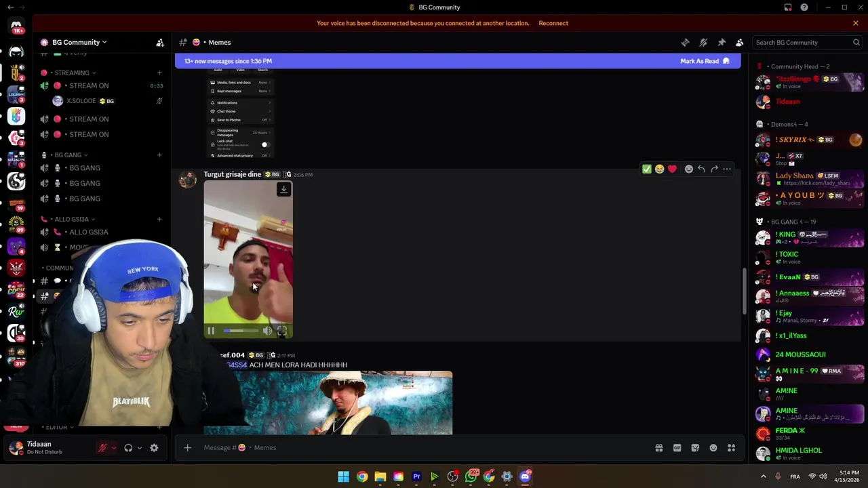Click plus button to attach file
Image resolution: width=868 pixels, height=488 pixels.
[188, 447]
